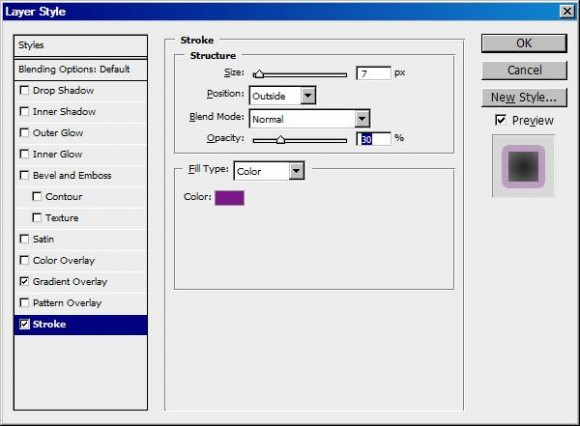Select the Texture sub-item label
This screenshot has height=426, width=580.
point(62,218)
